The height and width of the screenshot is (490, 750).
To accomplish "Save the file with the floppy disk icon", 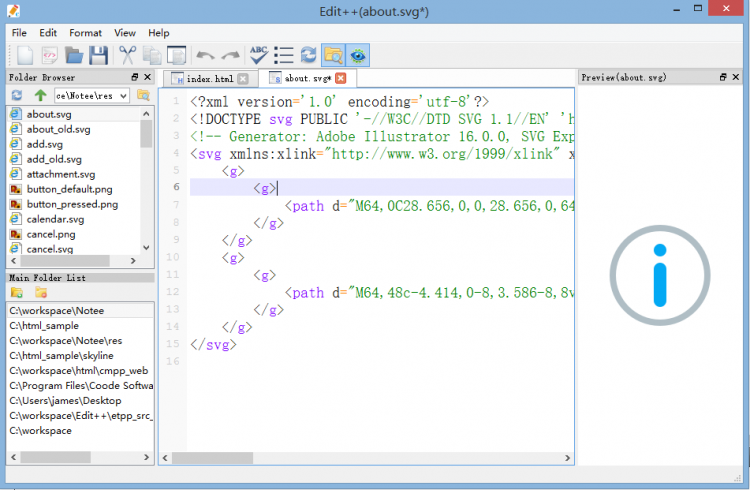I will coord(98,55).
